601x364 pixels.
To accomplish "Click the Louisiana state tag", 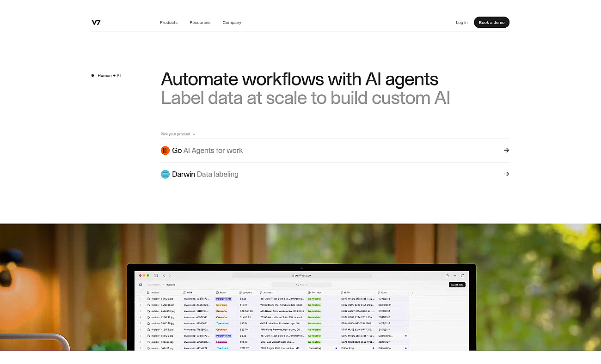I will pyautogui.click(x=221, y=342).
